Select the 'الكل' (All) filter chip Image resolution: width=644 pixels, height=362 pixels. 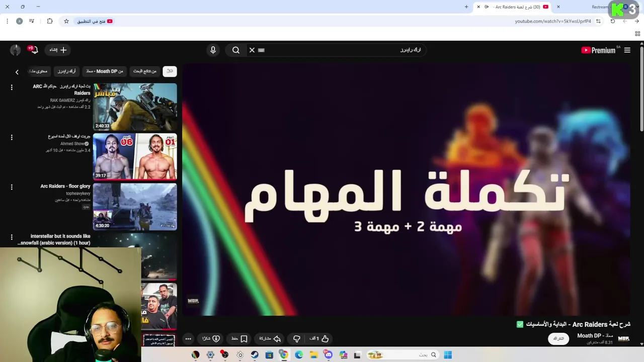(x=170, y=71)
